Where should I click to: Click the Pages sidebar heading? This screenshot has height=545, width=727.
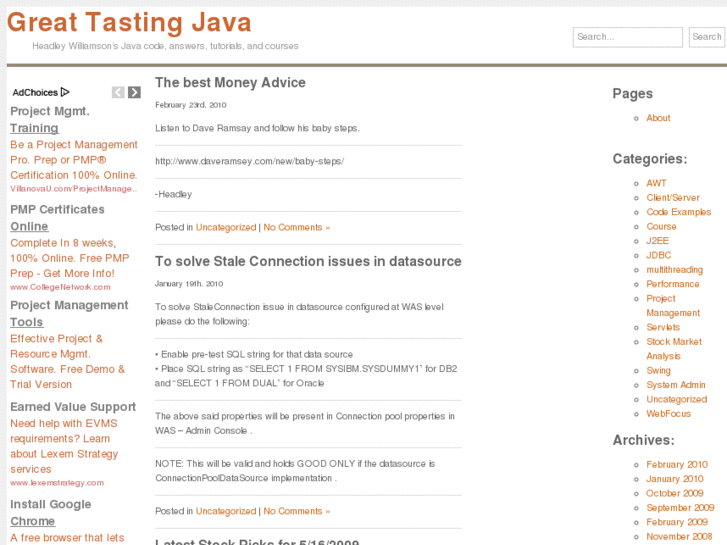tap(632, 94)
